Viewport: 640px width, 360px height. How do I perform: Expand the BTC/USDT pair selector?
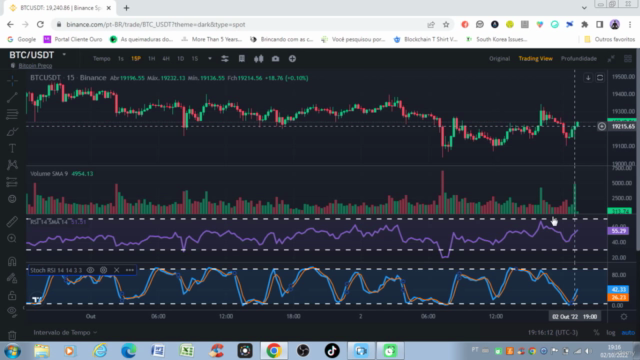tap(64, 54)
